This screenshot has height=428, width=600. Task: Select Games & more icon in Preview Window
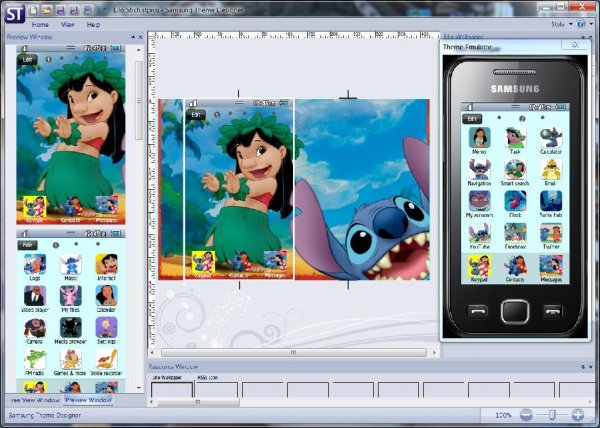point(71,362)
